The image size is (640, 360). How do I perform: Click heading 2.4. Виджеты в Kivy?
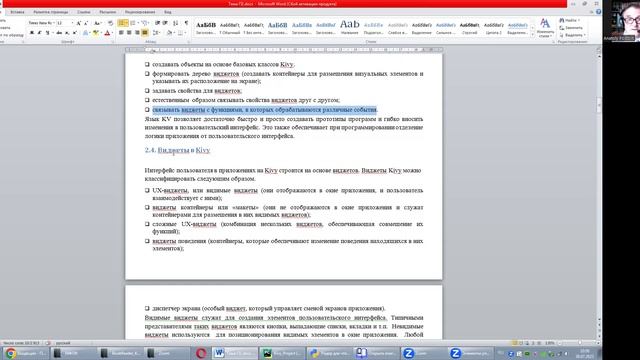pyautogui.click(x=178, y=150)
